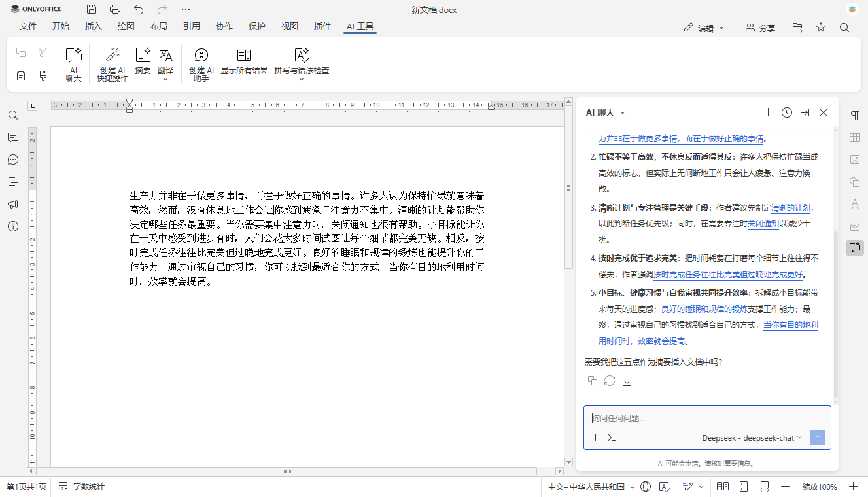Click the 分享 share button
The image size is (868, 497).
click(x=760, y=27)
